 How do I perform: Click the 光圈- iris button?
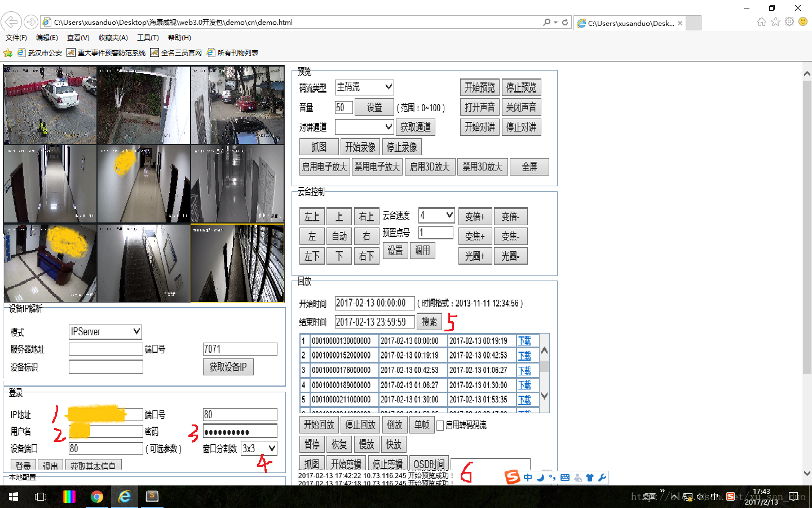click(510, 256)
